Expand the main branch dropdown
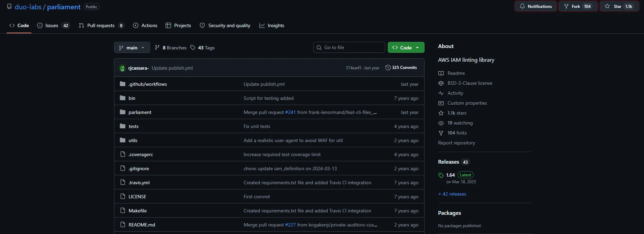Screen dimensions: 644x234 pos(132,48)
